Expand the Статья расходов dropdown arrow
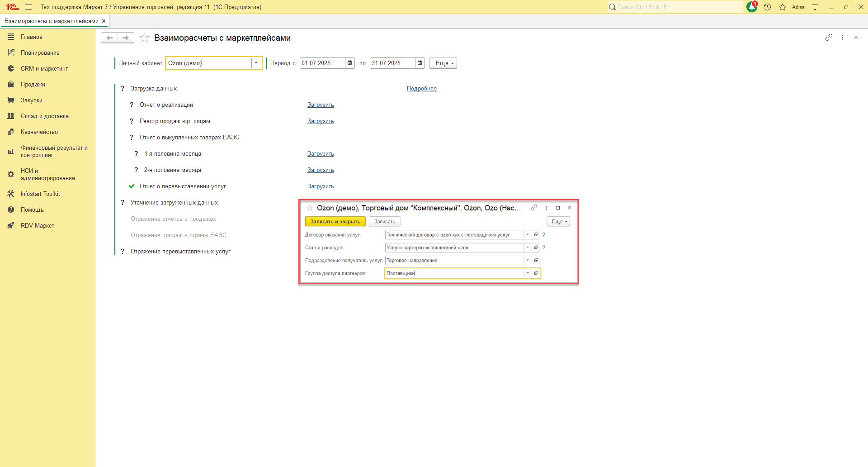 528,248
